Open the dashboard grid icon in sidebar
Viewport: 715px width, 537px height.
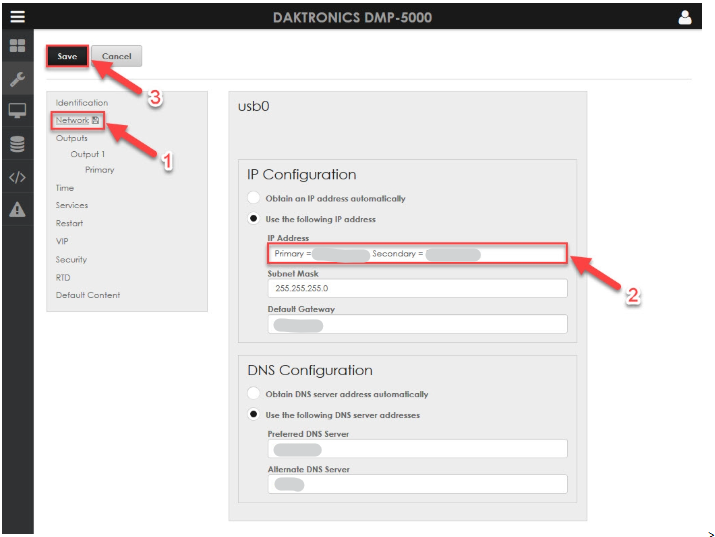(16, 47)
